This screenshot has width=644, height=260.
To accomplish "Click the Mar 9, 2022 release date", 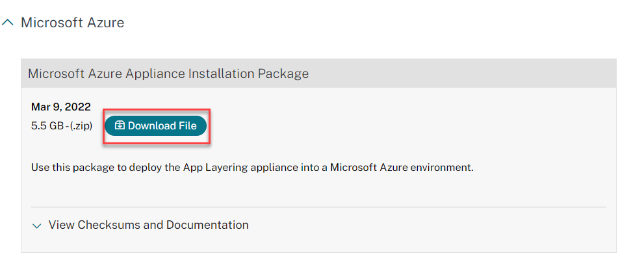I will 61,107.
